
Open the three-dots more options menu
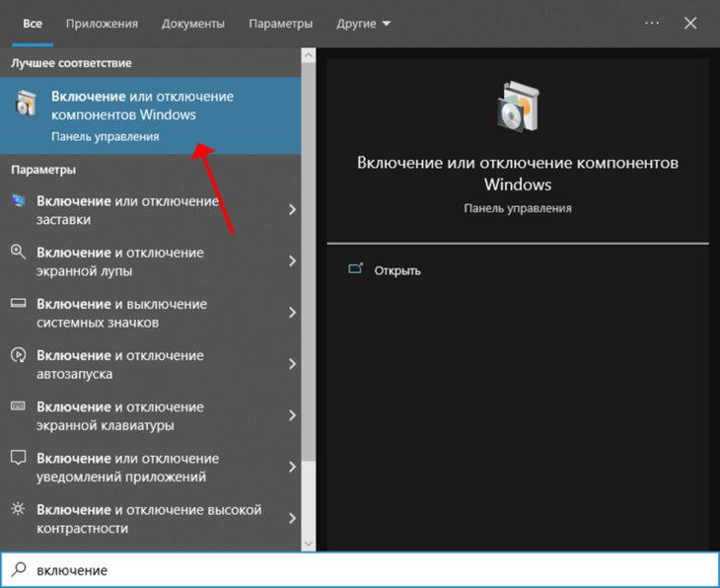(x=652, y=23)
